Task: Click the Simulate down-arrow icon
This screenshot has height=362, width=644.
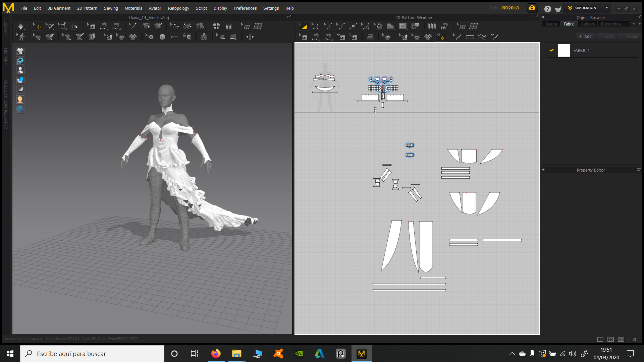Action: click(x=21, y=26)
